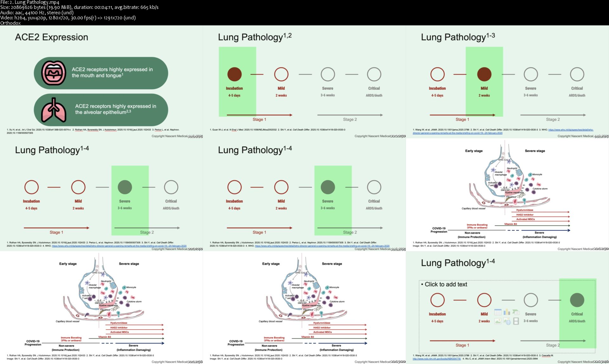Click the mouth and tongue icon
This screenshot has width=609, height=364.
coord(54,73)
